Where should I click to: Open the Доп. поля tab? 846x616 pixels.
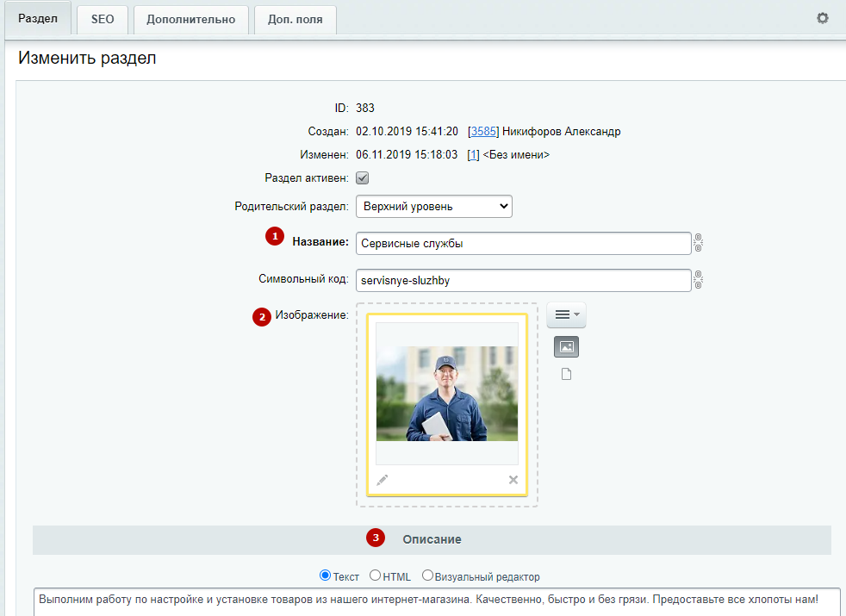click(295, 20)
